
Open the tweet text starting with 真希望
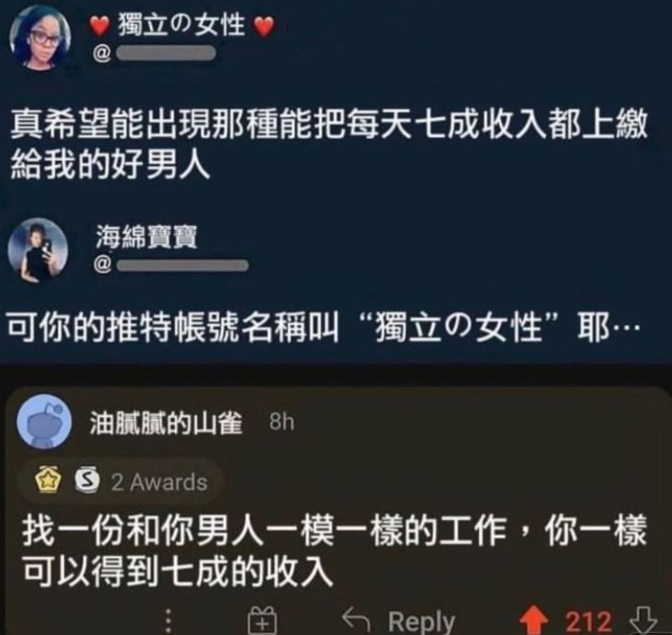pyautogui.click(x=329, y=146)
